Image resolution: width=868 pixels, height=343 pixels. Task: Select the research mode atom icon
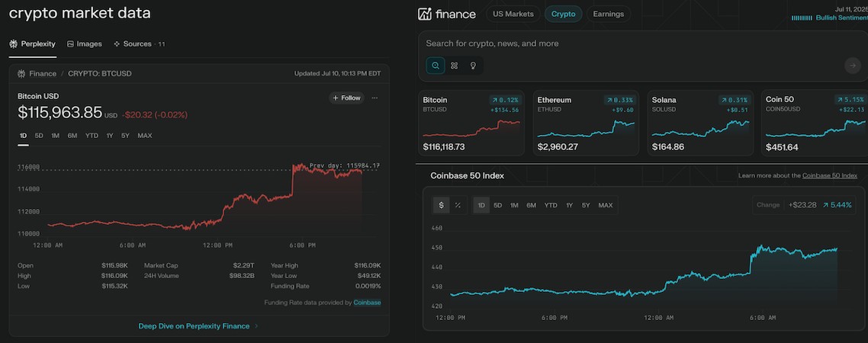[455, 66]
